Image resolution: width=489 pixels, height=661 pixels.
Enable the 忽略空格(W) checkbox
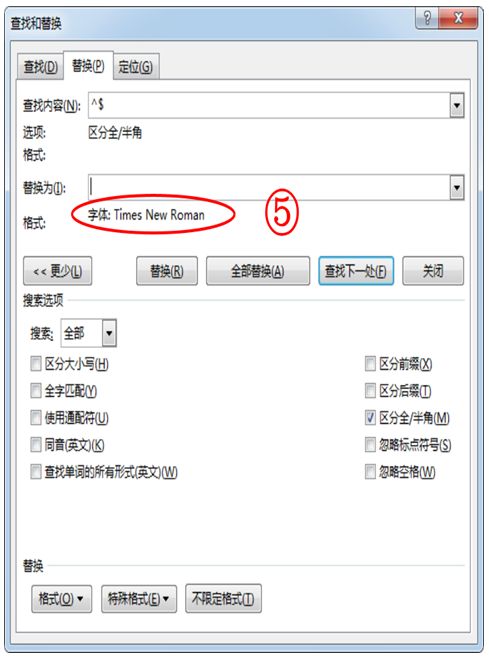pos(370,472)
